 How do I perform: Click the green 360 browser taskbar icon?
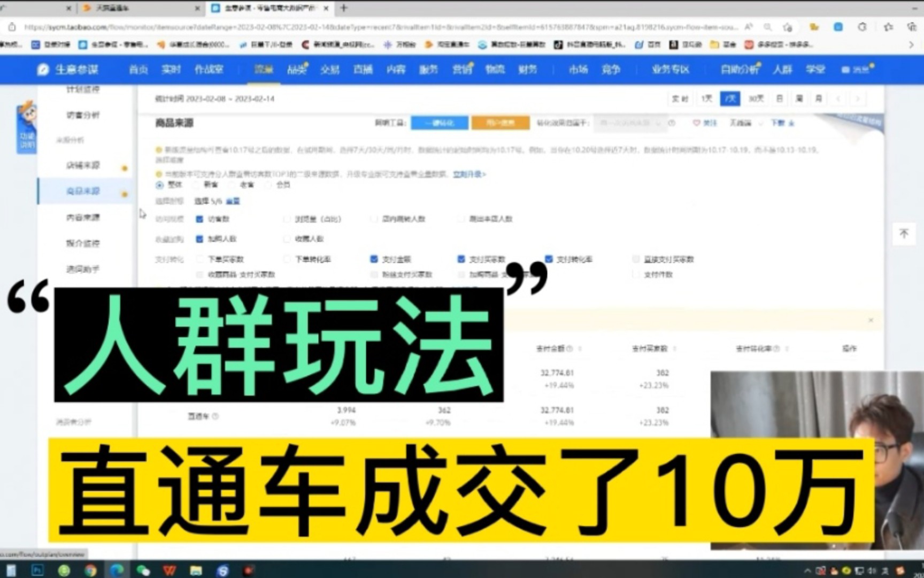64,571
